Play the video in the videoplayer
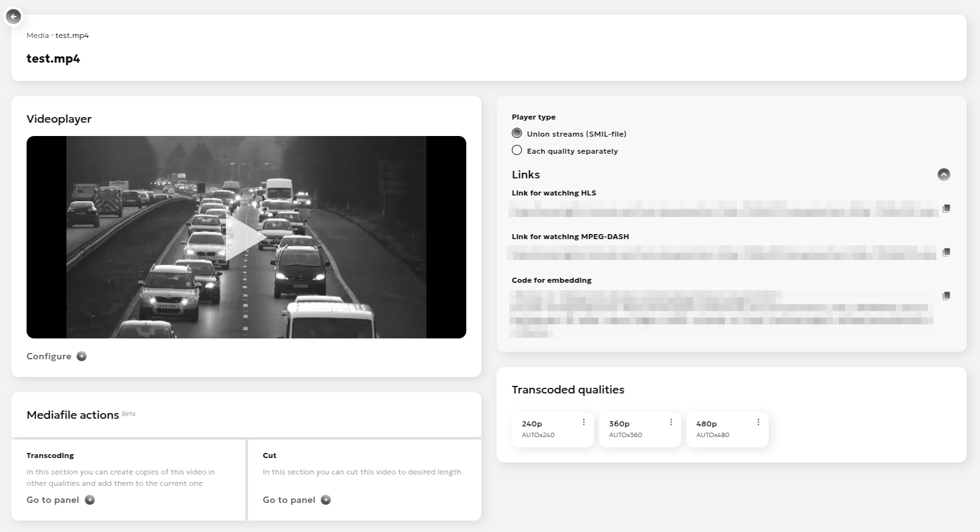 tap(245, 237)
